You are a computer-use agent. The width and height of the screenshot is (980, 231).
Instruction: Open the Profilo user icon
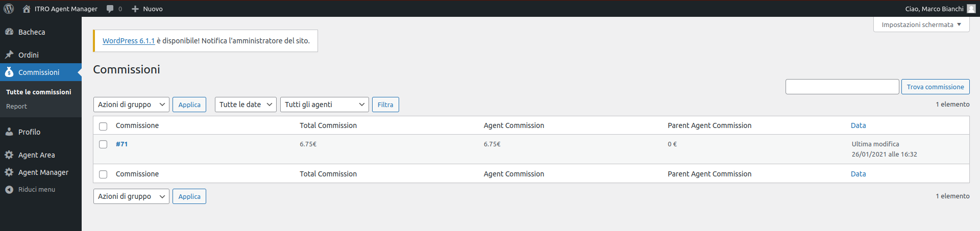[9, 132]
